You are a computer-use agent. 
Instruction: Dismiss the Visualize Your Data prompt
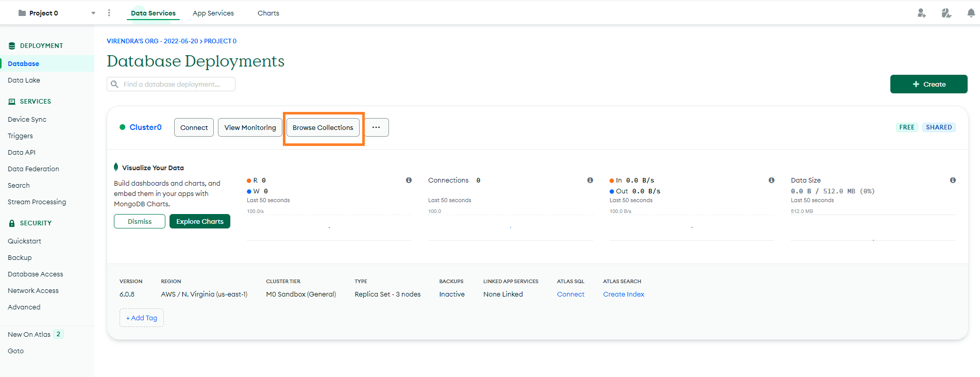click(x=140, y=221)
